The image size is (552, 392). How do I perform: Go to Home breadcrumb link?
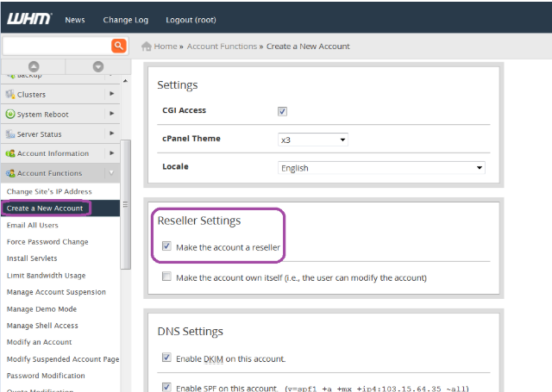pos(166,46)
